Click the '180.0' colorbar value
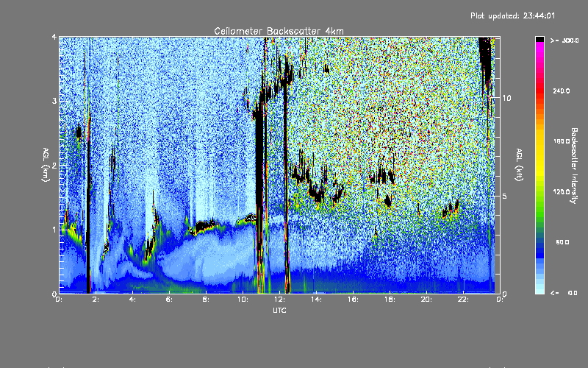 pos(562,141)
